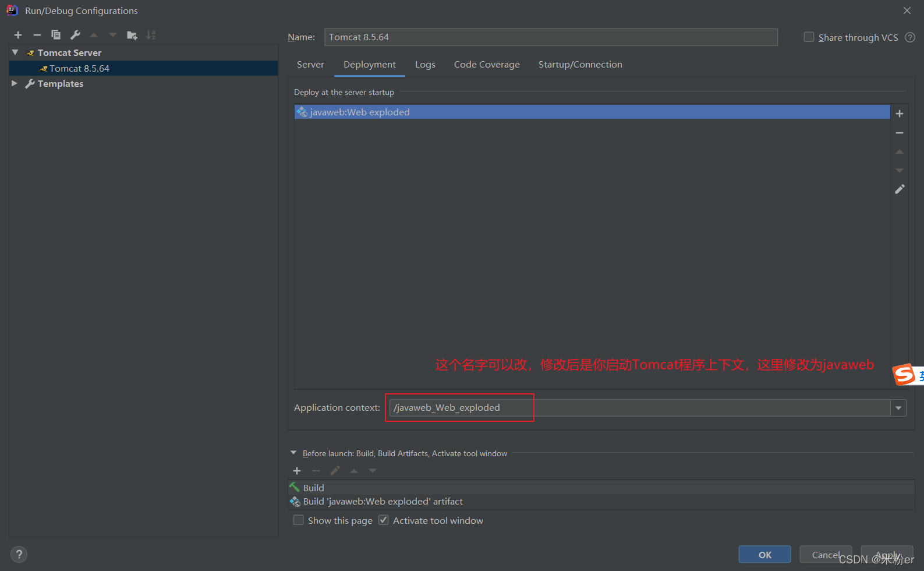Viewport: 924px width, 571px height.
Task: Click the Cancel button
Action: 826,555
